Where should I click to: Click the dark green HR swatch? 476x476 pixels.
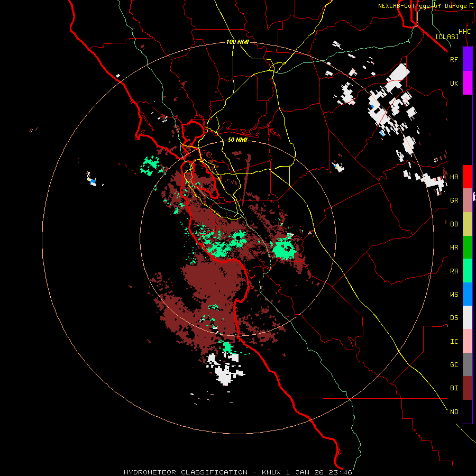click(467, 248)
